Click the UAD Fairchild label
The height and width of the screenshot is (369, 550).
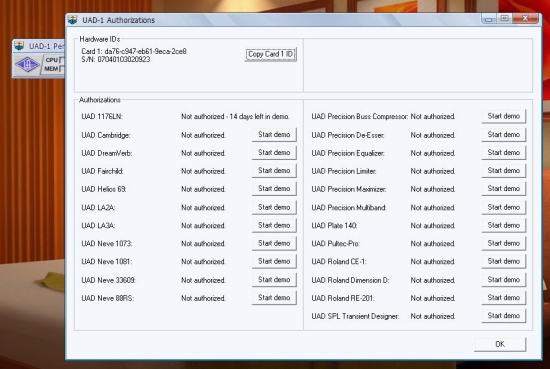(102, 171)
